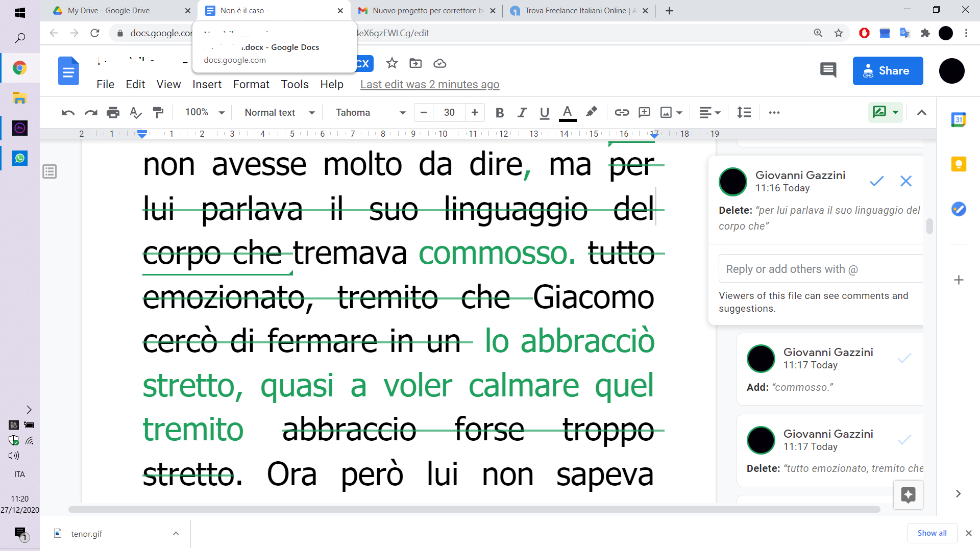Click the highlight color pen icon
The height and width of the screenshot is (551, 980).
pyautogui.click(x=591, y=112)
